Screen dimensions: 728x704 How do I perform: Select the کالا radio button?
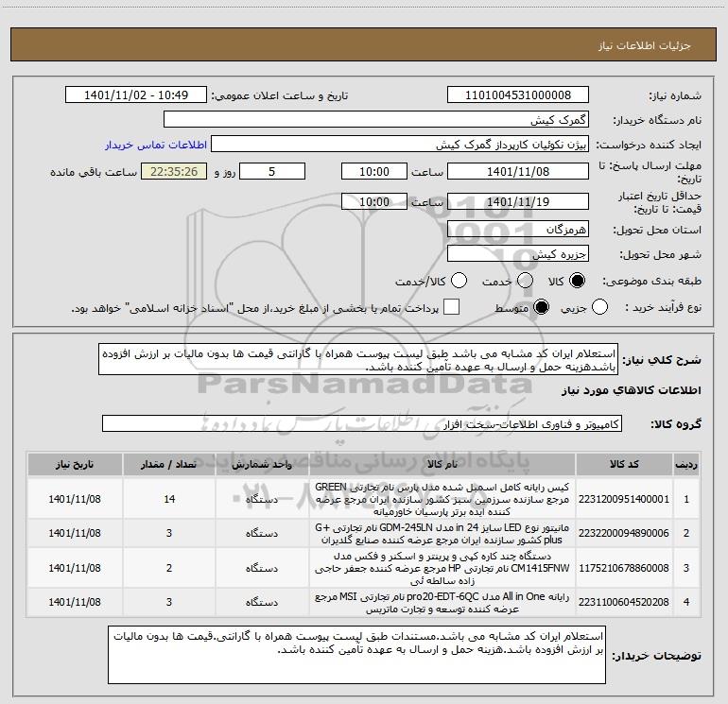click(x=577, y=281)
